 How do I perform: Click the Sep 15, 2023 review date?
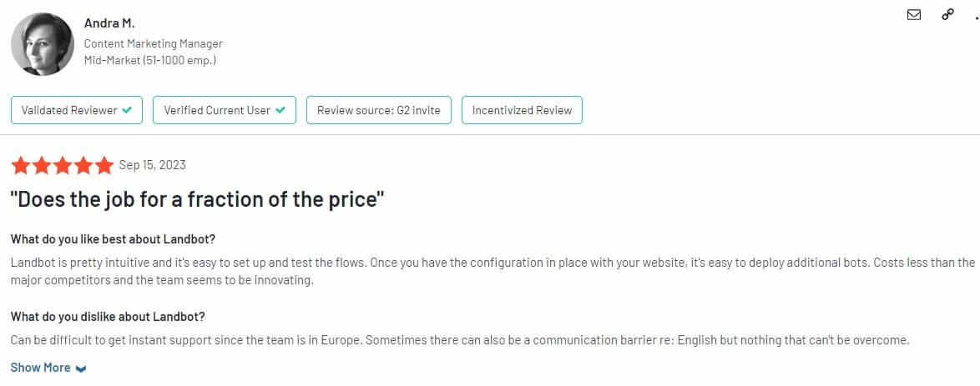(x=153, y=165)
